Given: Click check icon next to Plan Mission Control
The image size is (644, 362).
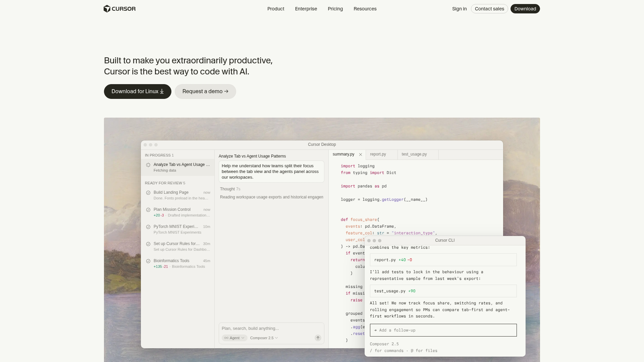Looking at the screenshot, I should (x=148, y=210).
